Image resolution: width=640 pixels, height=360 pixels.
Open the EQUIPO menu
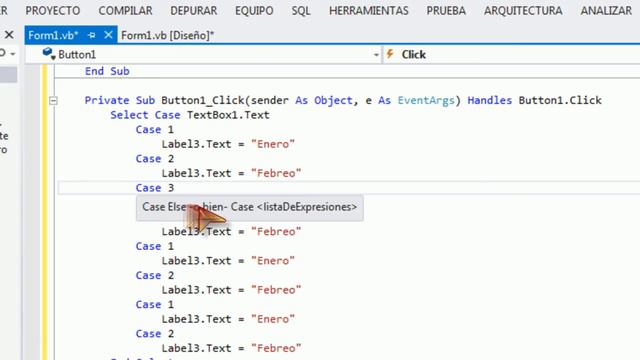coord(254,11)
